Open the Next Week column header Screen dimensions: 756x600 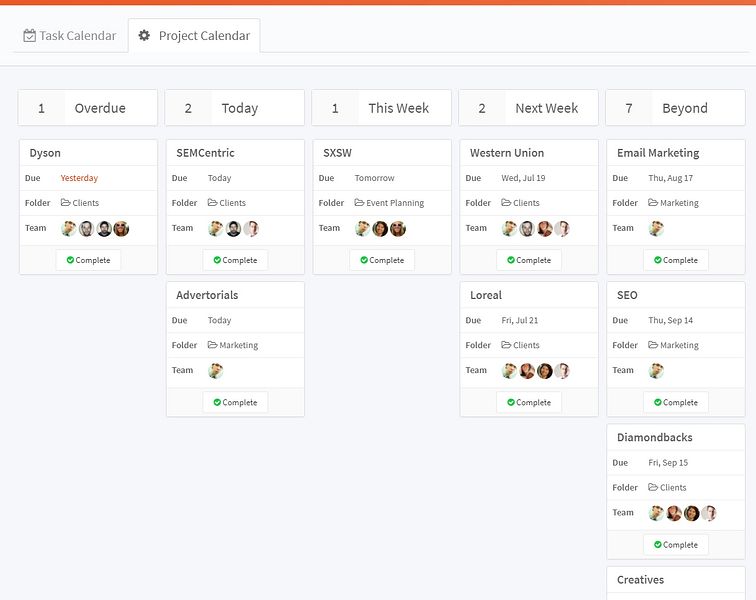[x=528, y=108]
